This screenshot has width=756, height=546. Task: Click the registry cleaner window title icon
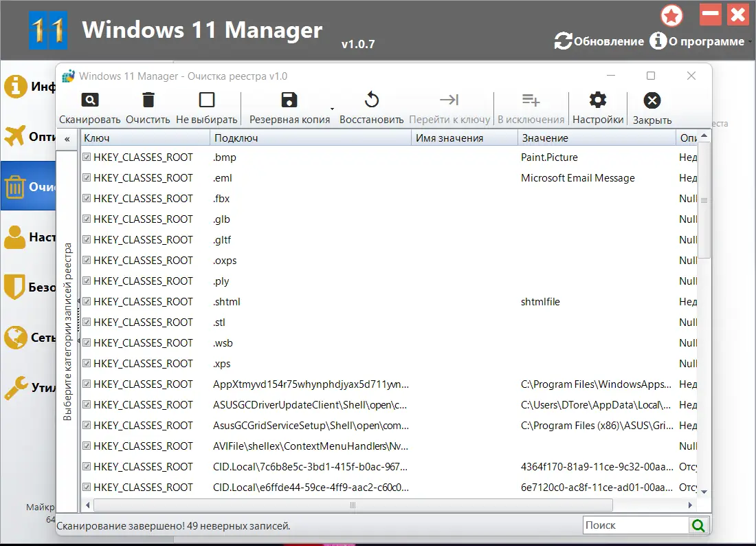69,76
